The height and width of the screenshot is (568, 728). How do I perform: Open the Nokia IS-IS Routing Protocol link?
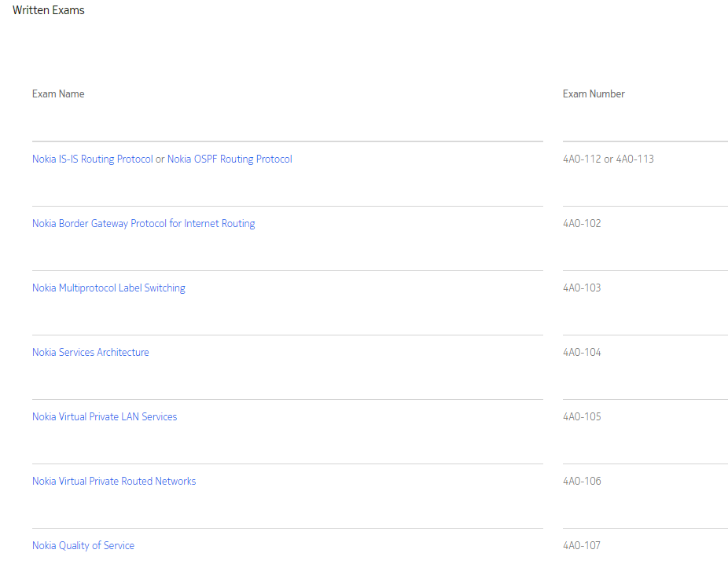93,159
